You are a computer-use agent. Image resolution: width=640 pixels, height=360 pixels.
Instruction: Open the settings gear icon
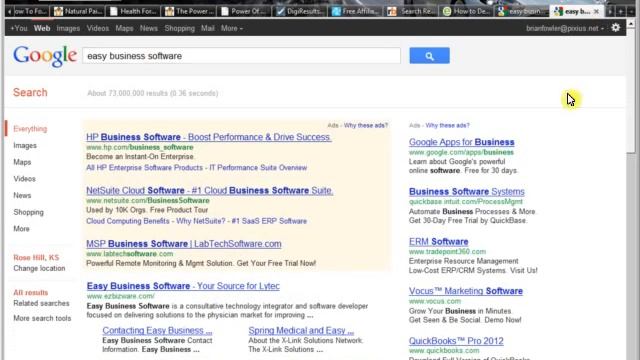click(x=616, y=28)
